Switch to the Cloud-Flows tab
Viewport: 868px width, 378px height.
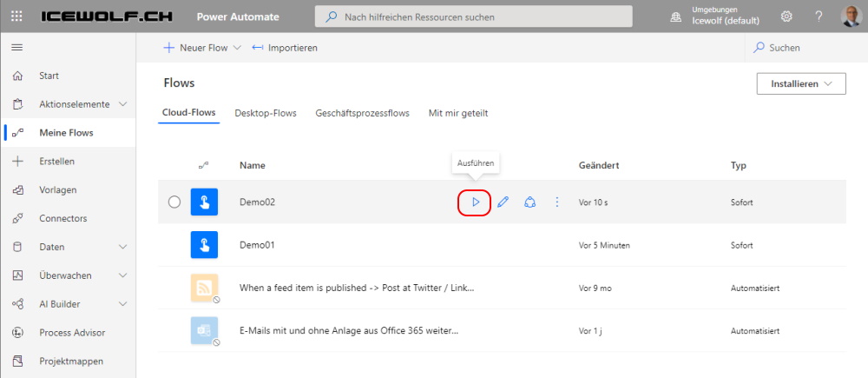click(x=188, y=113)
